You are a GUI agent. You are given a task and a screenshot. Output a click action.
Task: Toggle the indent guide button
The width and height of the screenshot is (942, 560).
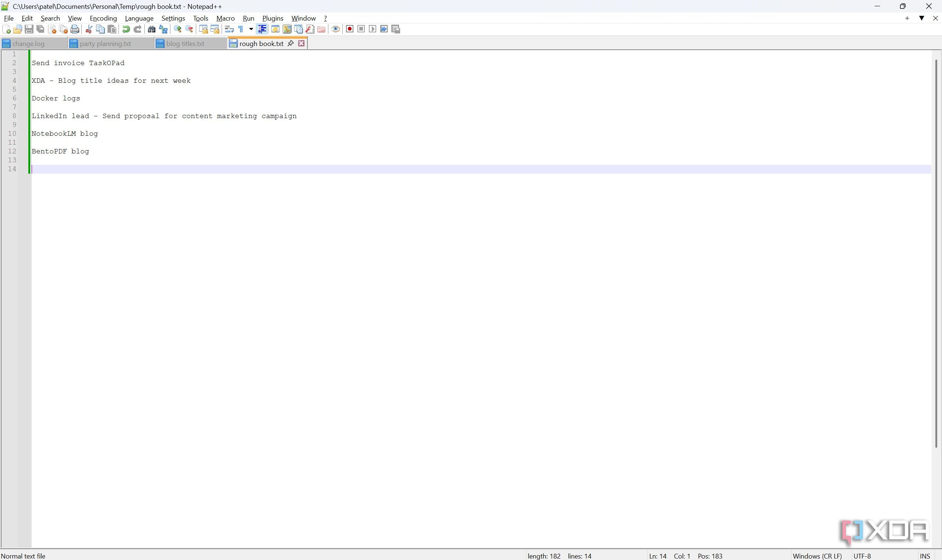tap(262, 29)
